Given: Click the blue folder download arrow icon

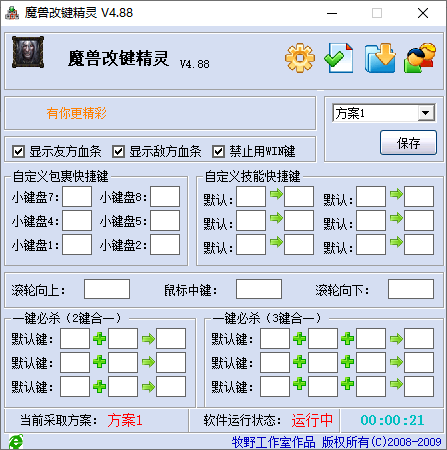Looking at the screenshot, I should 380,58.
